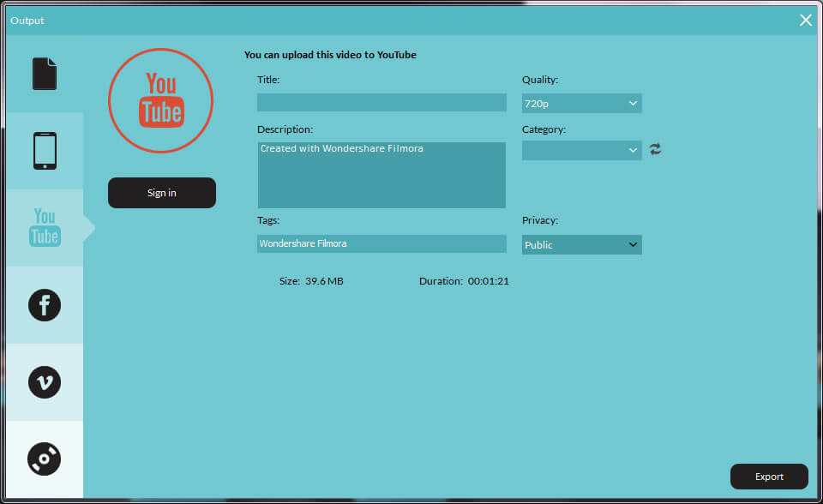Click the Tags field with Wondershare Filmora

tap(381, 243)
